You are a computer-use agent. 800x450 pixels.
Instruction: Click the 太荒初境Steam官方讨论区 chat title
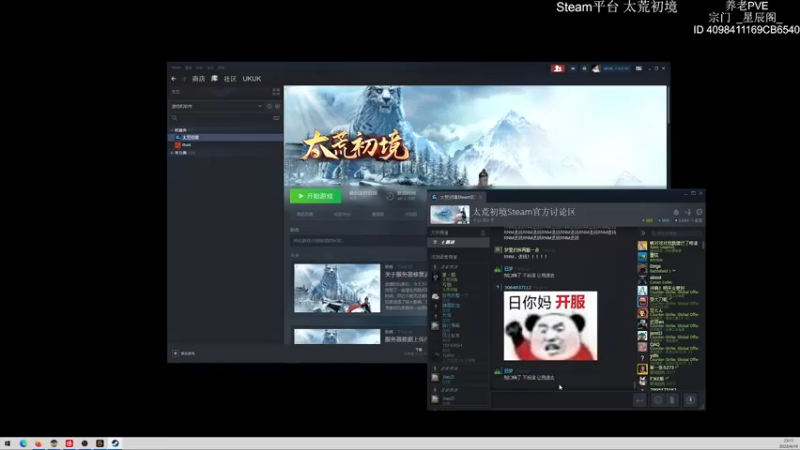point(524,212)
